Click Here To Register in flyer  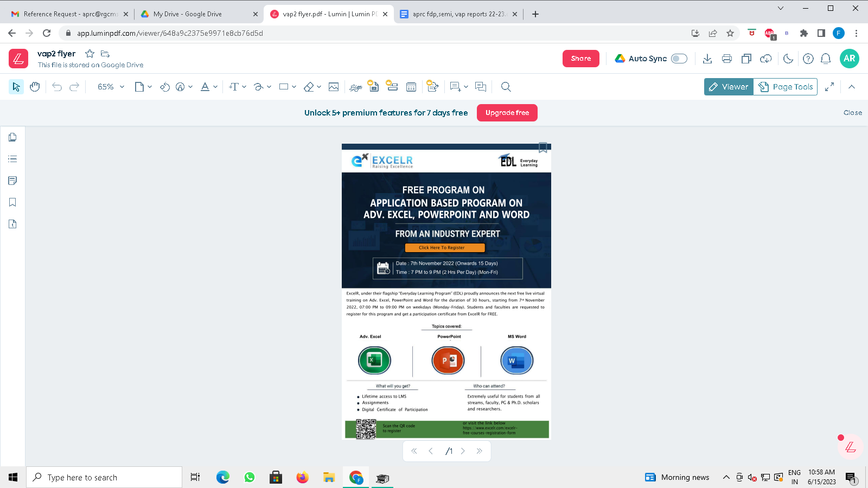[x=445, y=248]
